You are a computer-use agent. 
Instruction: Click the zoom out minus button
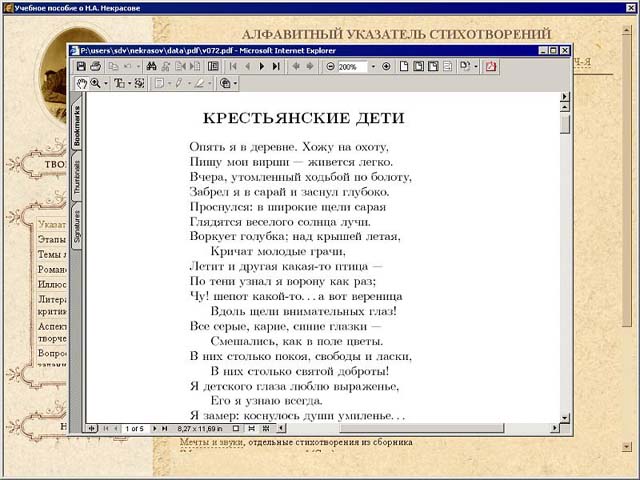point(330,67)
